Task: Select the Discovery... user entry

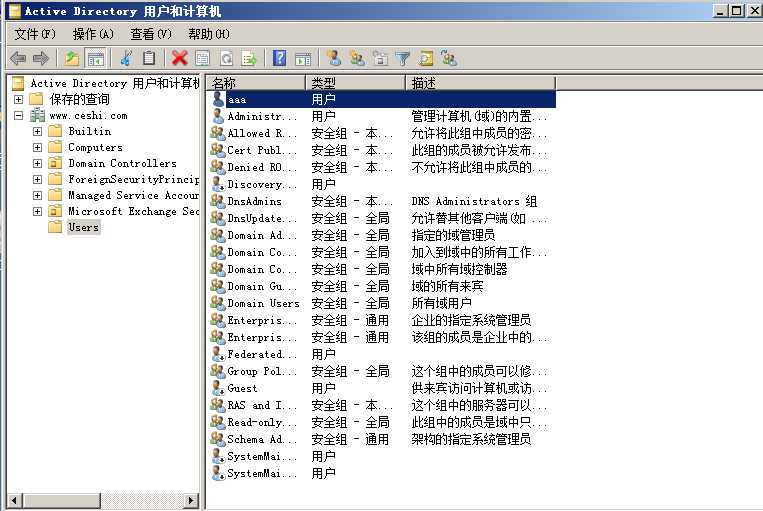Action: pyautogui.click(x=262, y=184)
